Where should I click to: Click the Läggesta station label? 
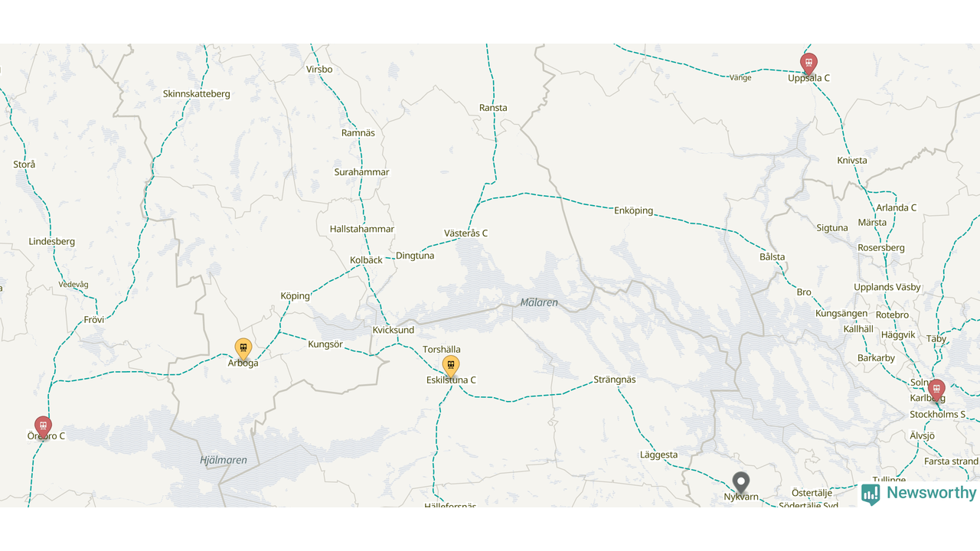pos(659,455)
